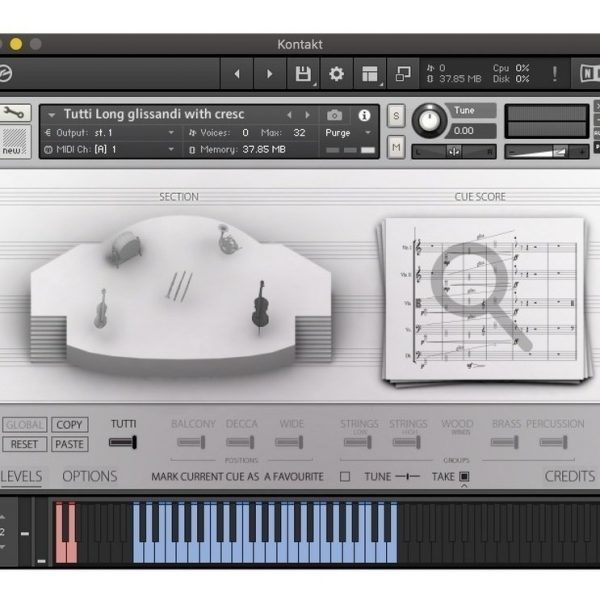Screen dimensions: 600x600
Task: Open the save floppy disk menu
Action: coord(303,73)
